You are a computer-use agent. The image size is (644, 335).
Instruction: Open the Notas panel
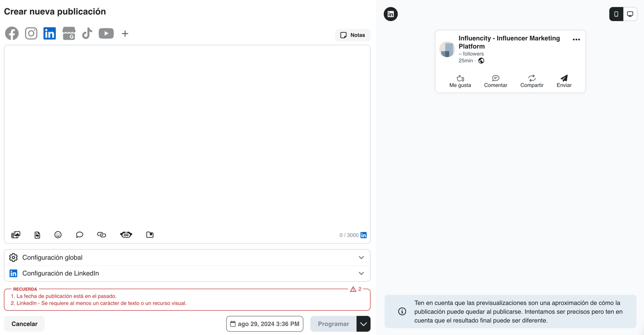[352, 35]
